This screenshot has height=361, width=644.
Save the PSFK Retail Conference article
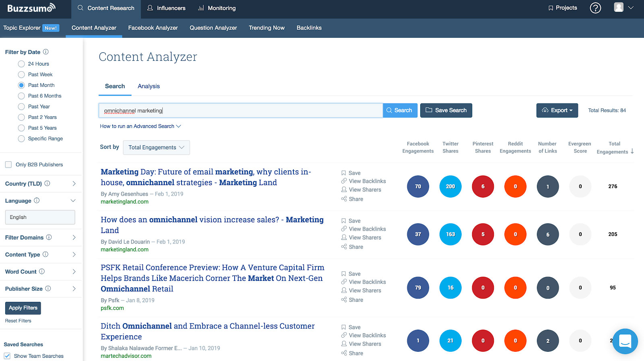(351, 274)
